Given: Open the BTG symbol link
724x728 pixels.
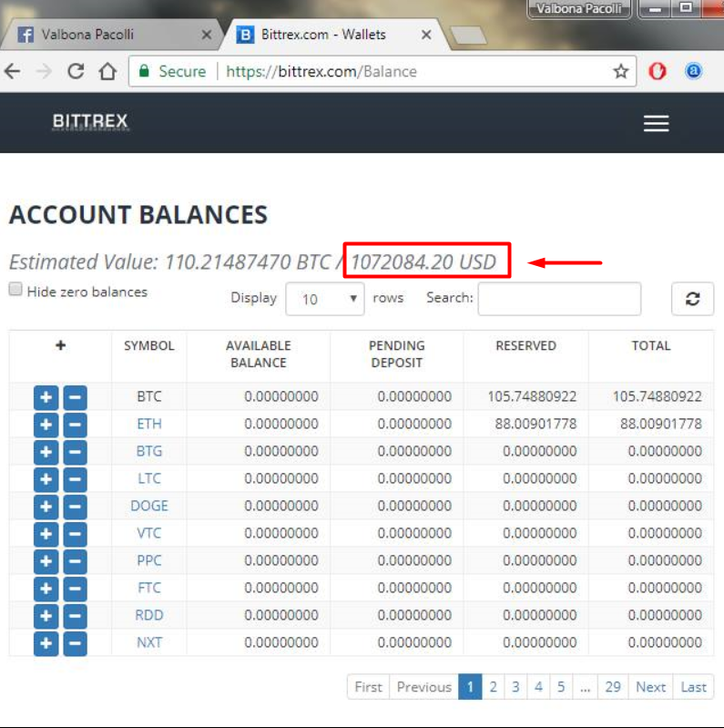Looking at the screenshot, I should tap(149, 451).
